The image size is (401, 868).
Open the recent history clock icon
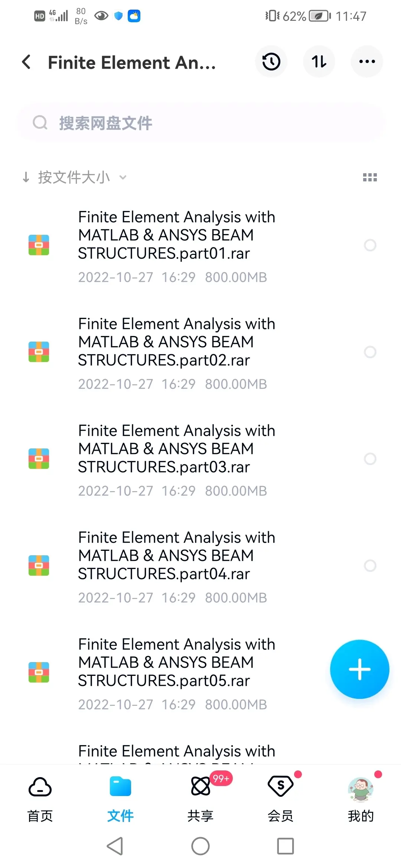pyautogui.click(x=271, y=62)
